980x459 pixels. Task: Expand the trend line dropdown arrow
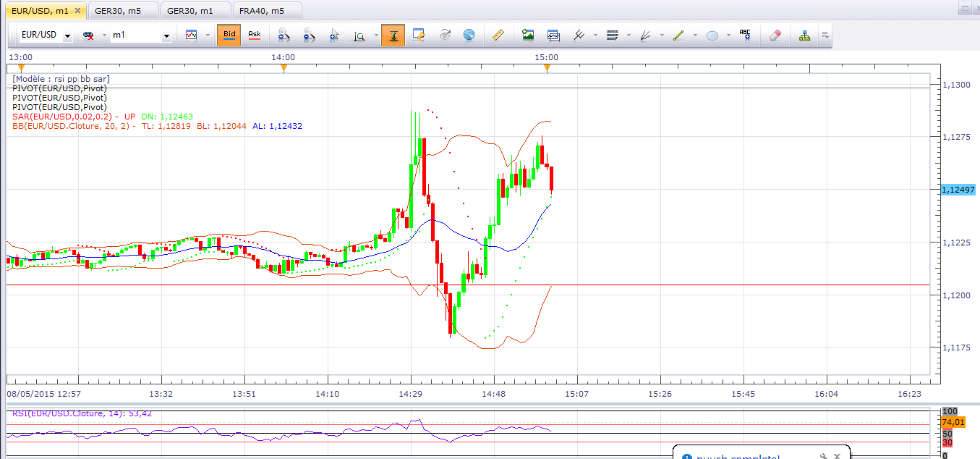point(694,35)
